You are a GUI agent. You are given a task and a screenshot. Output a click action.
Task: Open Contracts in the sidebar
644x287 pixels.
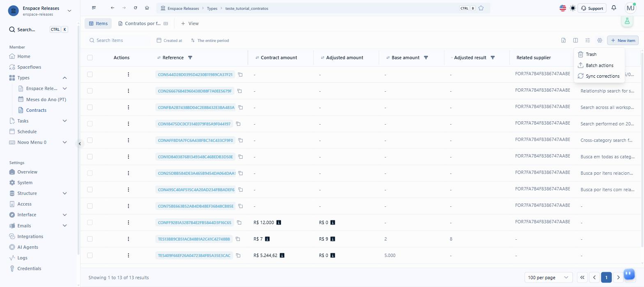point(36,110)
